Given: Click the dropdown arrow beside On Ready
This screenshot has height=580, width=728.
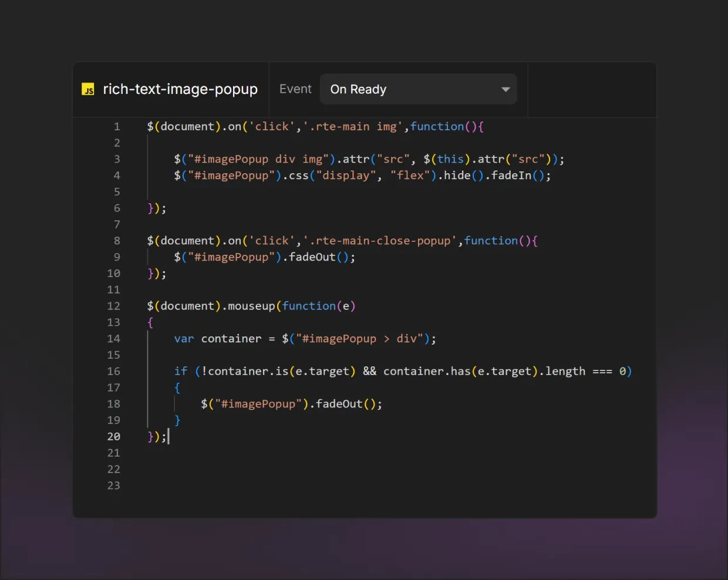Looking at the screenshot, I should coord(505,90).
